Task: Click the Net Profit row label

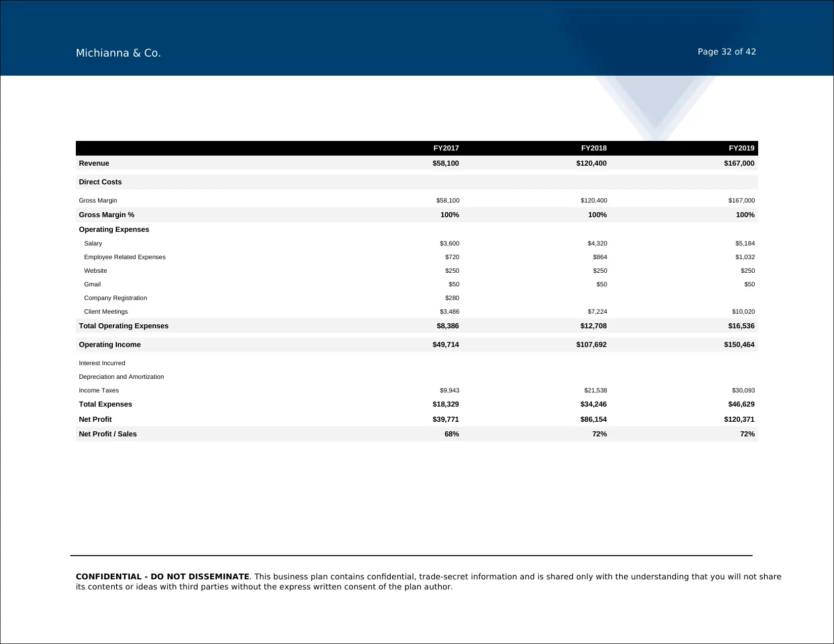Action: (95, 419)
